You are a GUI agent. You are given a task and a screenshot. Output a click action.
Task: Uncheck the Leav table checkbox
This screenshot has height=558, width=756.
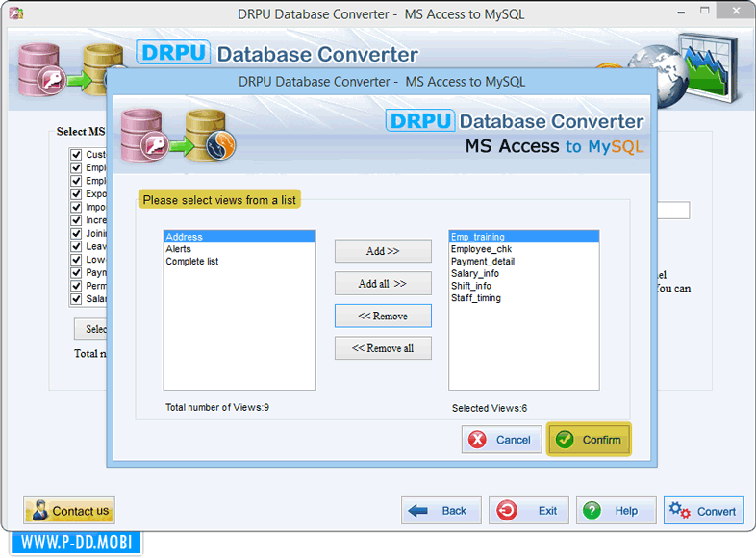(x=76, y=246)
